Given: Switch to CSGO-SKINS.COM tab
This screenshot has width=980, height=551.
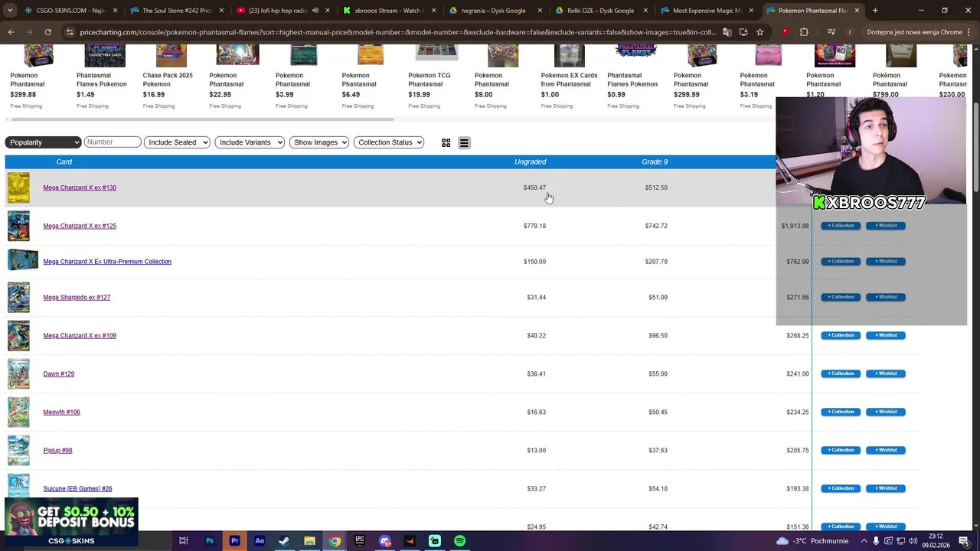Looking at the screenshot, I should point(66,11).
